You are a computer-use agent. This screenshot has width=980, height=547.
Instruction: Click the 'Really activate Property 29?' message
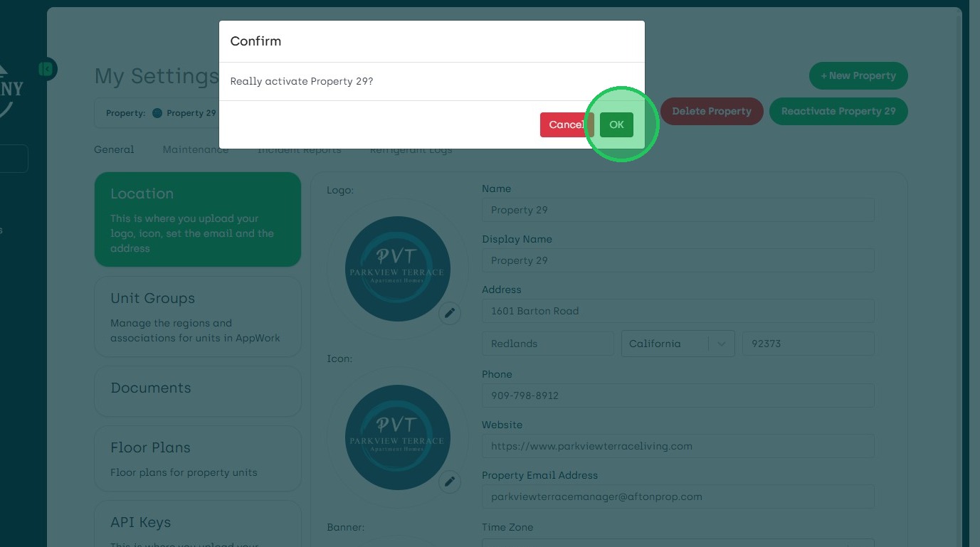[302, 81]
